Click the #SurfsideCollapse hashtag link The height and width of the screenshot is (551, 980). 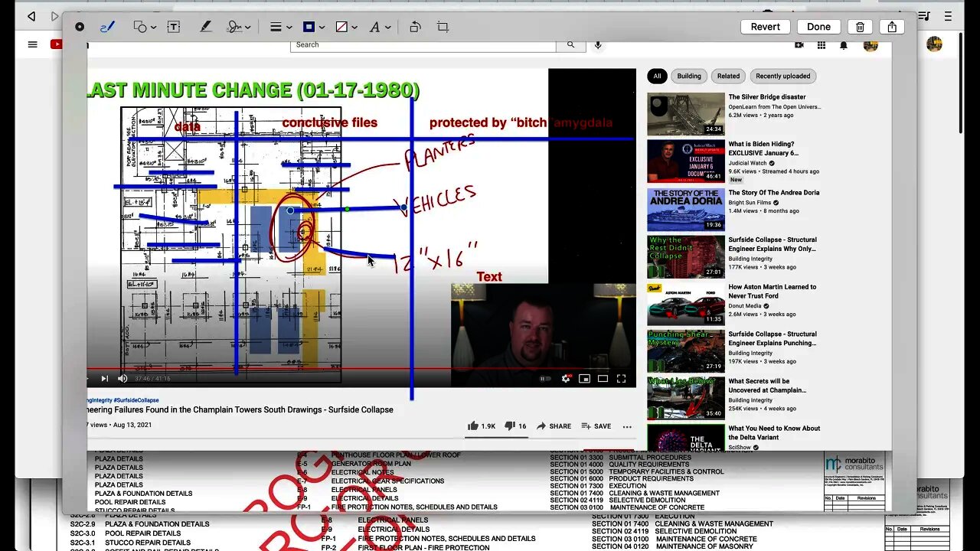[136, 400]
